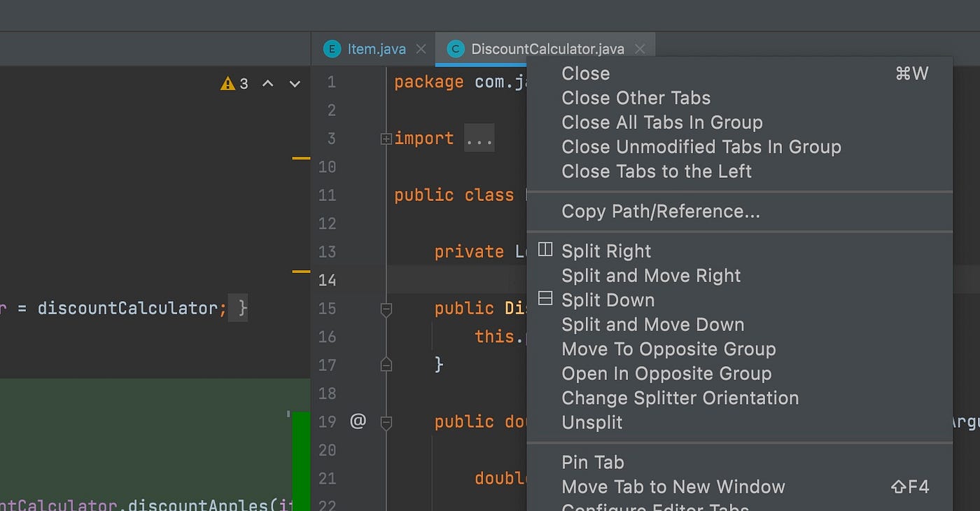Click the class icon on DiscountCalculator.java tab
Viewport: 980px width, 511px height.
tap(456, 49)
